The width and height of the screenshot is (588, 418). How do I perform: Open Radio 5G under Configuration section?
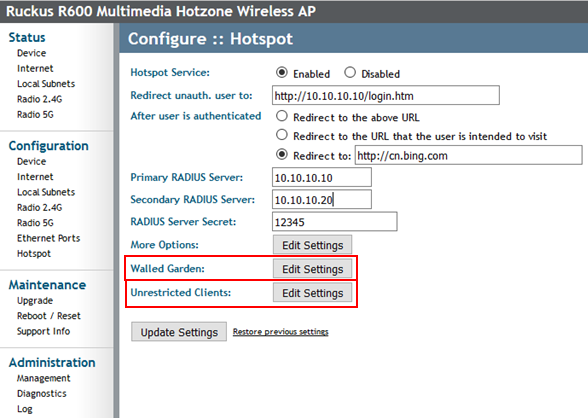[x=35, y=223]
